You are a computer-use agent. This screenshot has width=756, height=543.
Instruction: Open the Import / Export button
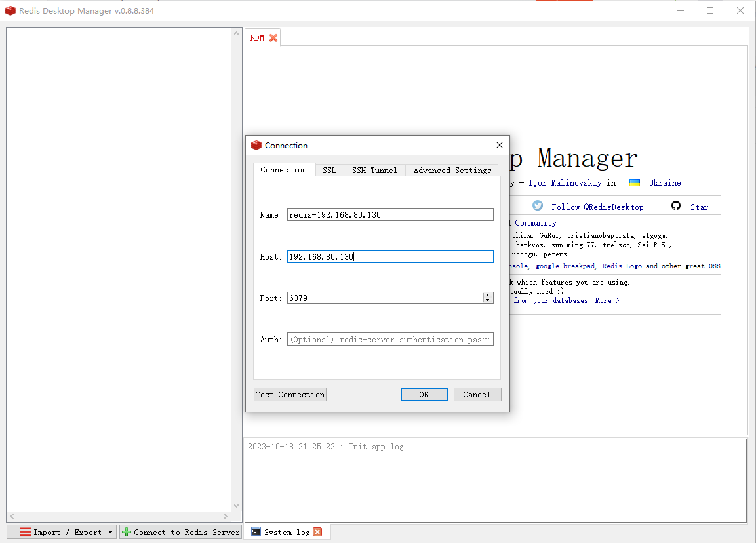(x=62, y=532)
